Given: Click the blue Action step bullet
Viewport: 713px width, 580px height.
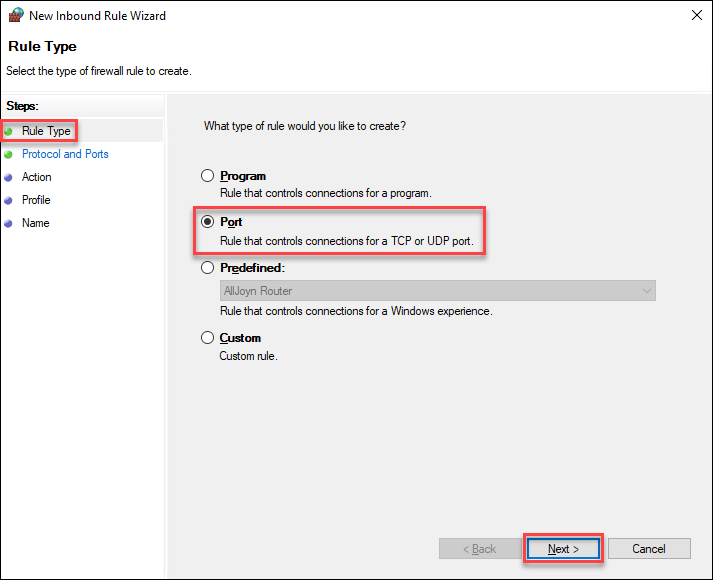Looking at the screenshot, I should pos(9,177).
